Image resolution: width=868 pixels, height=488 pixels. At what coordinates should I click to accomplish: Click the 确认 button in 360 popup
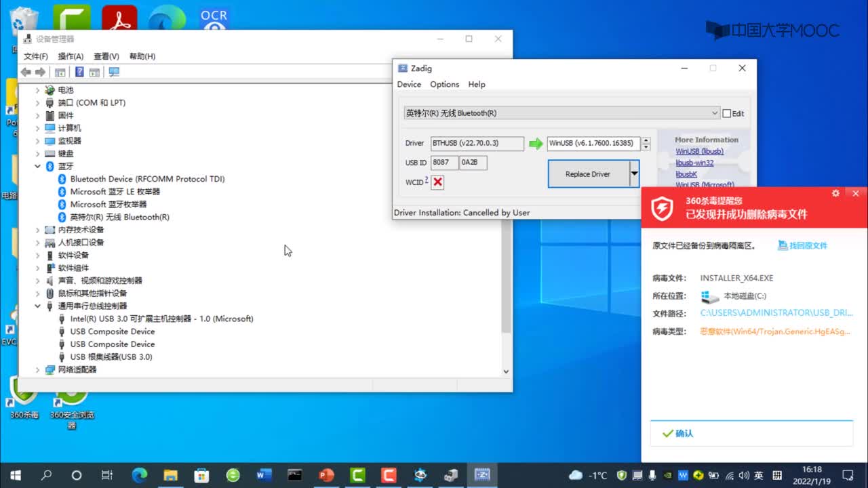click(x=751, y=433)
